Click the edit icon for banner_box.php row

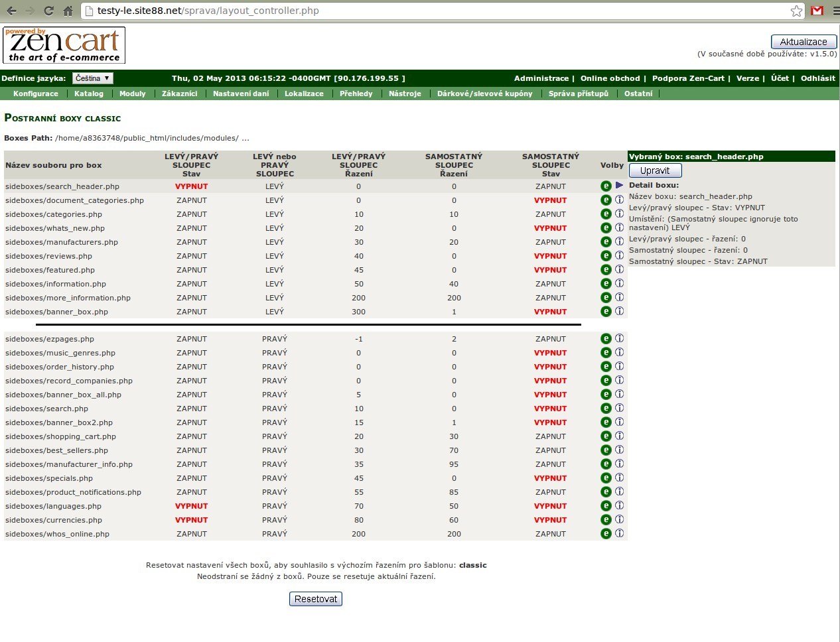[606, 312]
